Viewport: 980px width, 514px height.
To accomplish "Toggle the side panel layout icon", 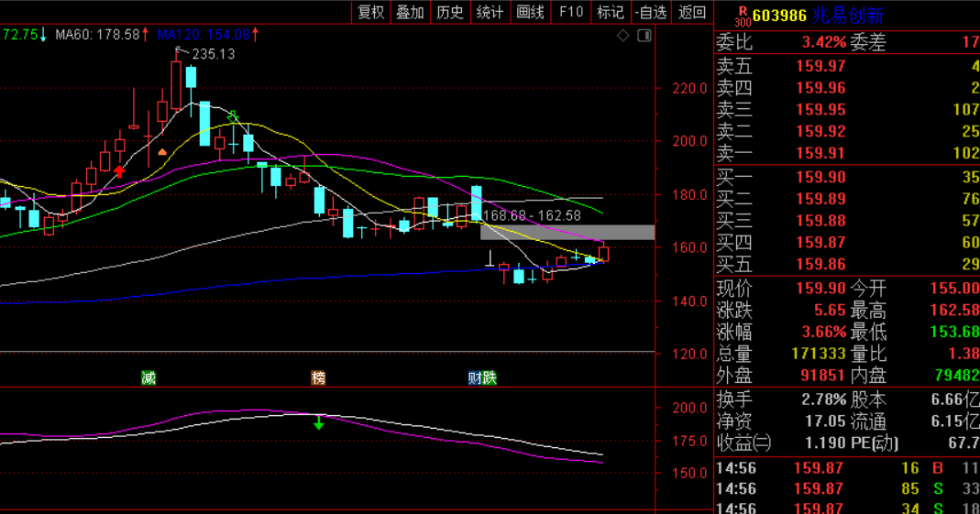I will (x=644, y=36).
